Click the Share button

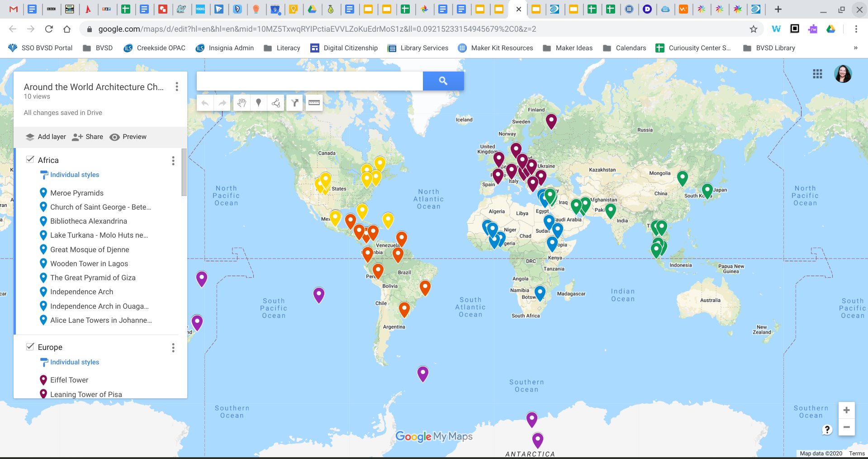(88, 137)
